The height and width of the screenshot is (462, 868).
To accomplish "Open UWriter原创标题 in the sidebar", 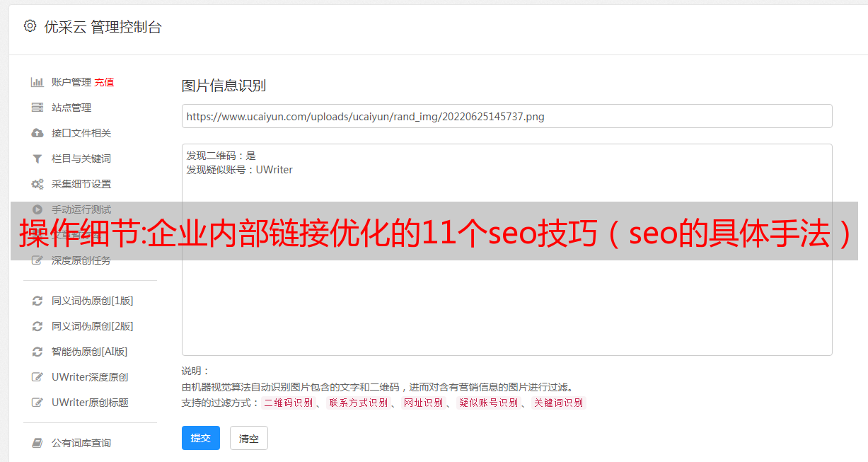I will 90,403.
